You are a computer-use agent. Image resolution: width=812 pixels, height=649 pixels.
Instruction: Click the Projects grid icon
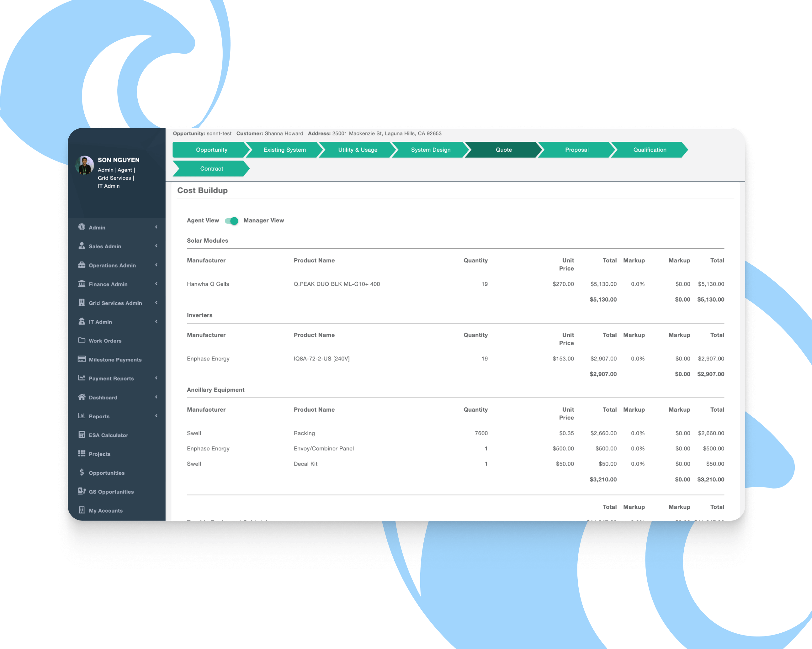[82, 453]
